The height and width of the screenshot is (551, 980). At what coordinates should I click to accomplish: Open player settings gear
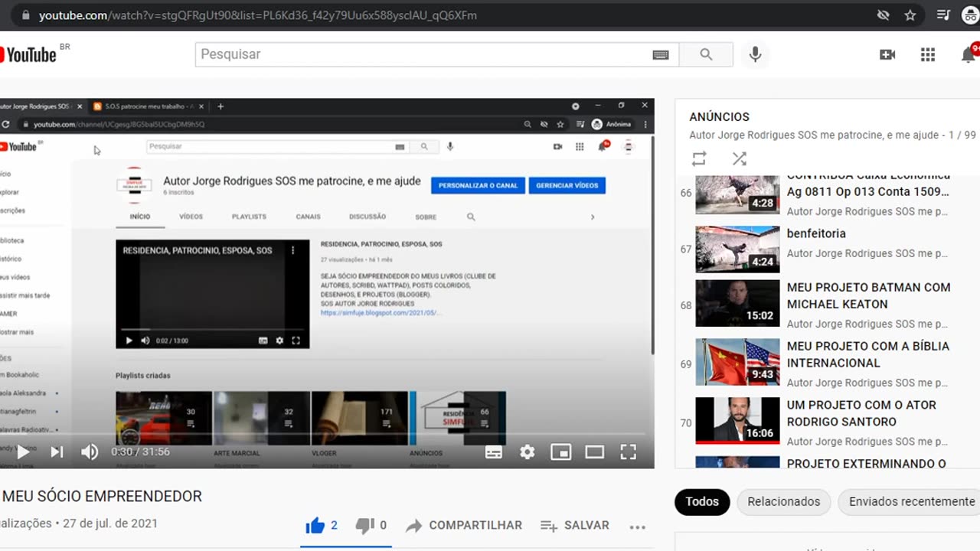pos(528,452)
